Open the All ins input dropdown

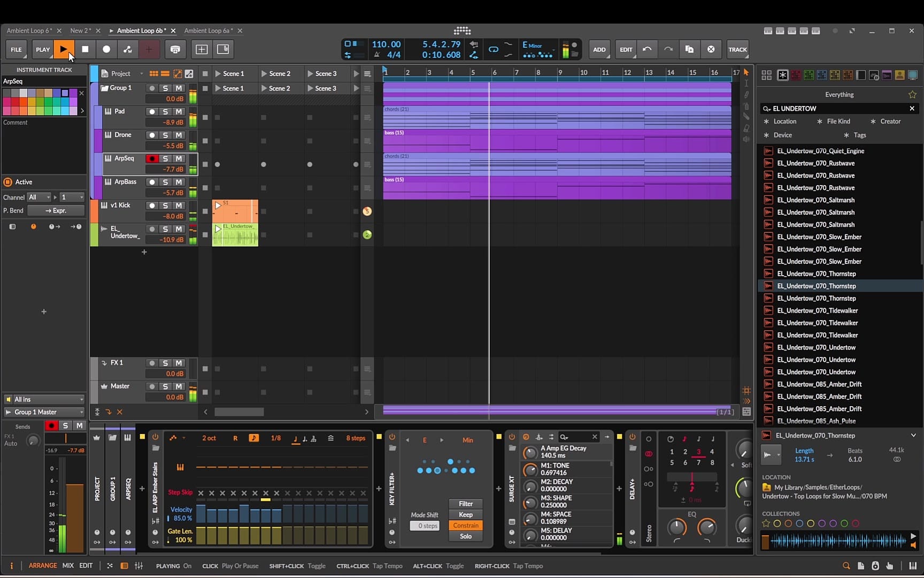(44, 400)
